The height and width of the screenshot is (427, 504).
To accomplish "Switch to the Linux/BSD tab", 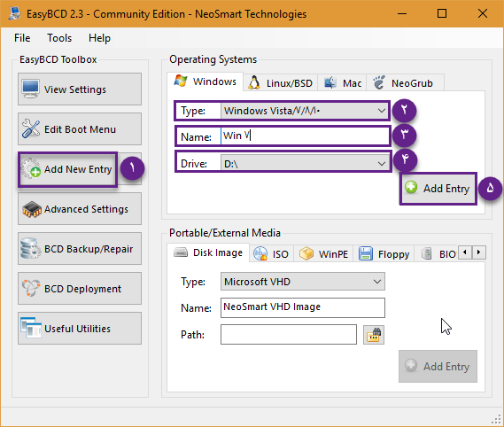I will click(280, 83).
